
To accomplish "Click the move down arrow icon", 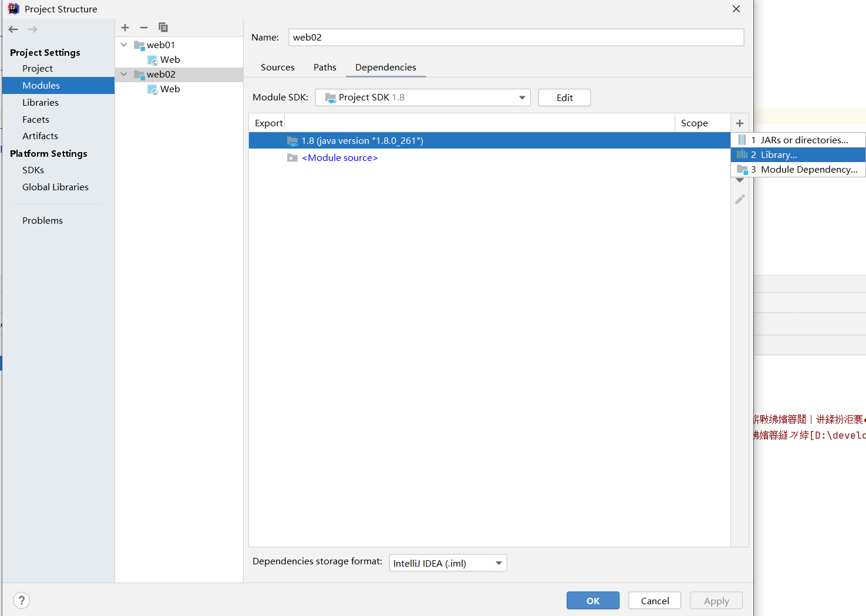I will coord(740,180).
